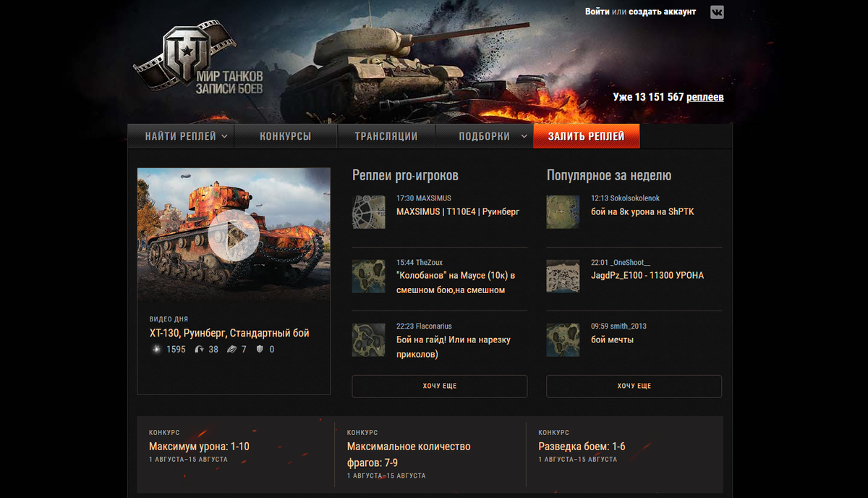Image resolution: width=868 pixels, height=498 pixels.
Task: Open map thumbnail for Flaconarius replay
Action: coord(369,340)
